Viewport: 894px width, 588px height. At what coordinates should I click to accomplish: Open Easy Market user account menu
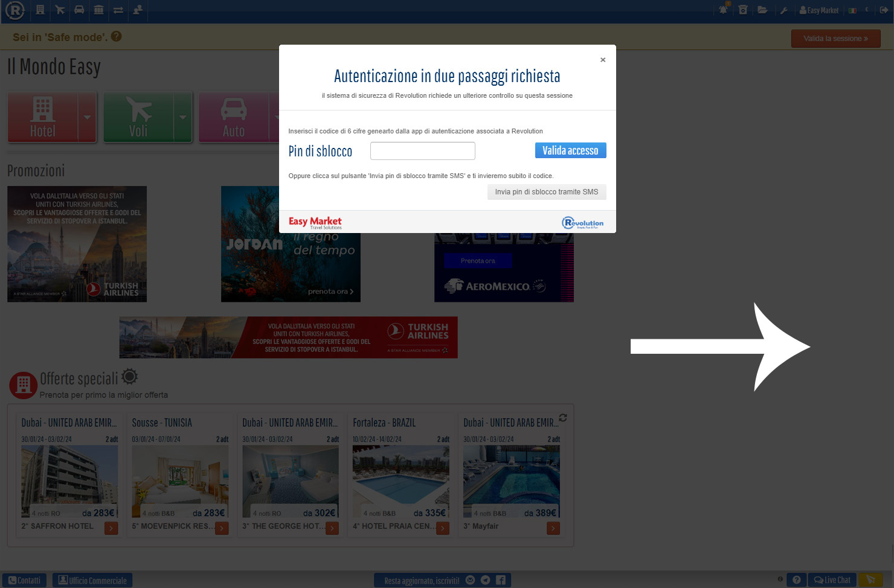point(819,10)
